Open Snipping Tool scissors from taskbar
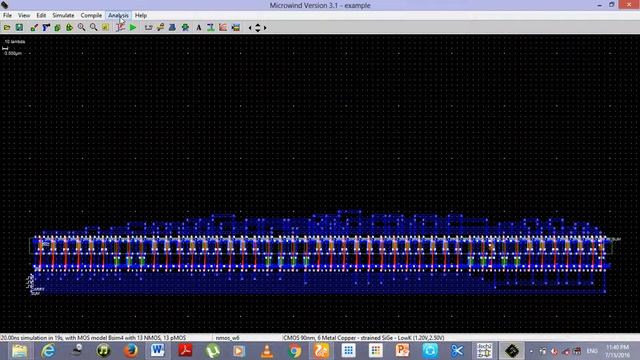 tap(457, 351)
